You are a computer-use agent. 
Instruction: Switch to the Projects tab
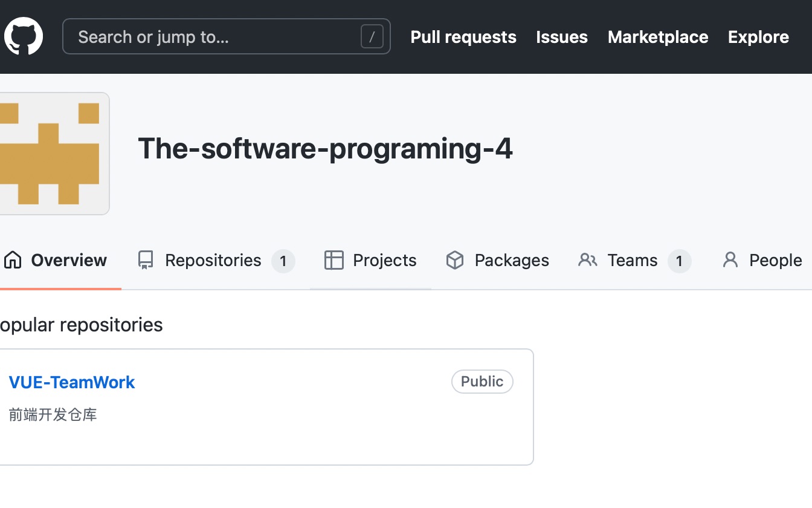(384, 260)
